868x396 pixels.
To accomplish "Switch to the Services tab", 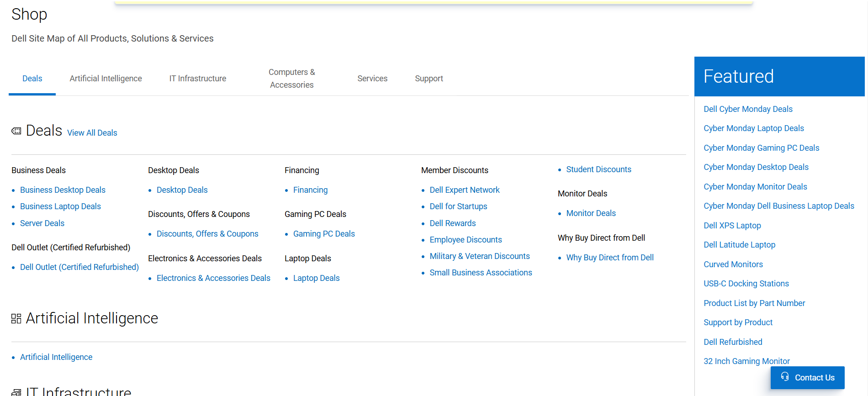I will (x=372, y=79).
